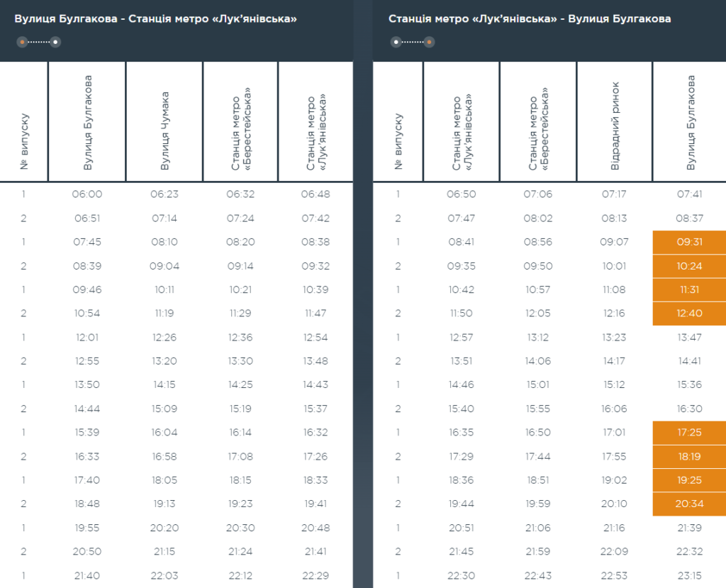Select the 06:50 departure in right table
726x588 pixels.
pos(462,194)
